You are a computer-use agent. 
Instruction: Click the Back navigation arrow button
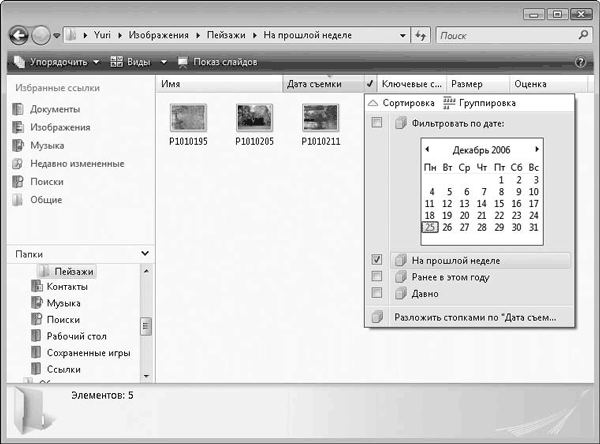[x=19, y=35]
